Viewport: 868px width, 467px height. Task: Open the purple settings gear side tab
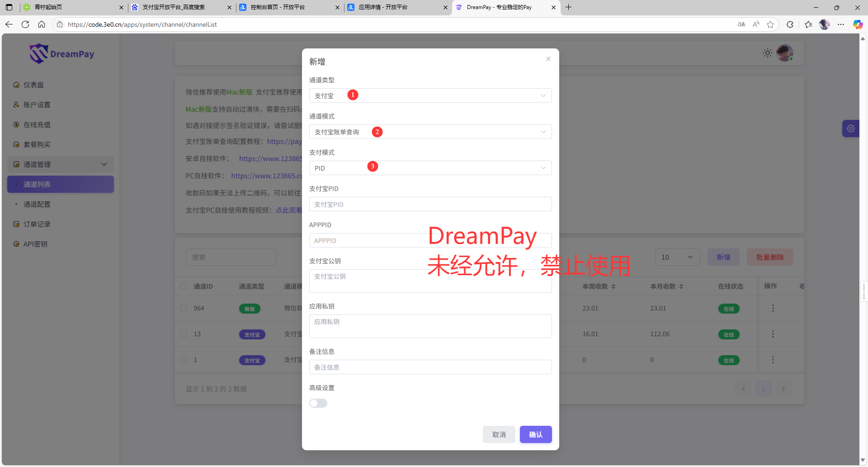(850, 129)
